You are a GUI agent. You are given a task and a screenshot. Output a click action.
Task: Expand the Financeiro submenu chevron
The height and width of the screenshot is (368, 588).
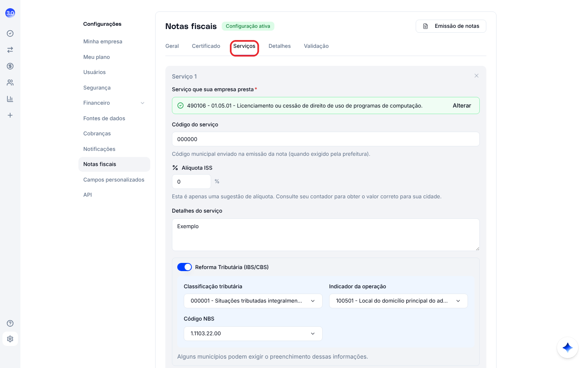(x=143, y=103)
